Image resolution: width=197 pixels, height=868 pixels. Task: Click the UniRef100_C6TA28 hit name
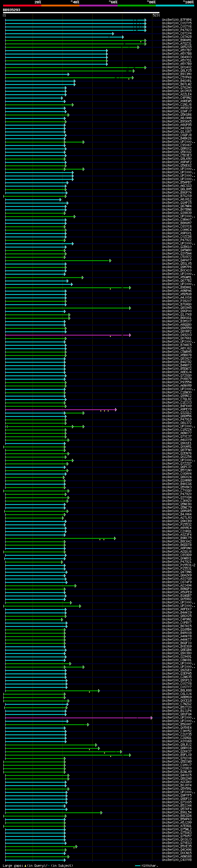click(x=177, y=37)
